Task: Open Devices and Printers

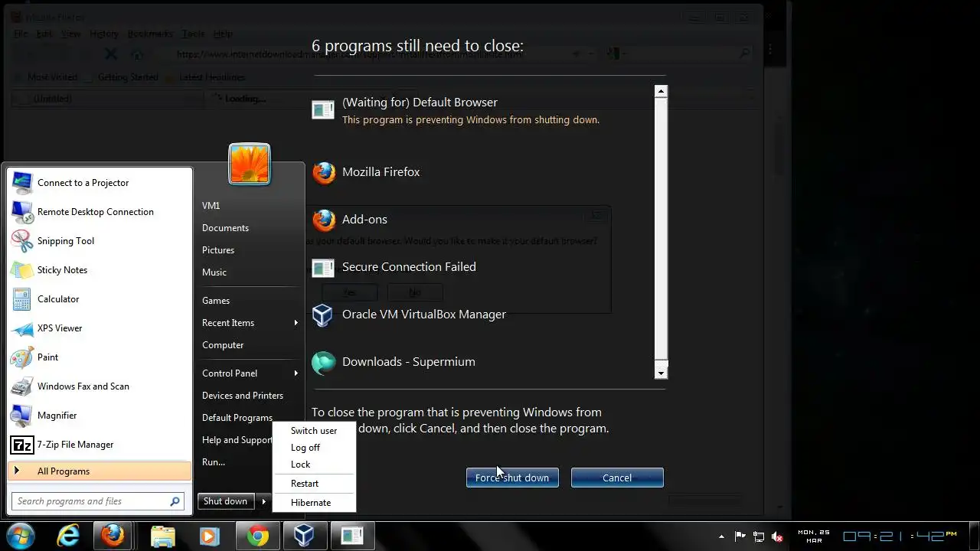Action: tap(243, 396)
